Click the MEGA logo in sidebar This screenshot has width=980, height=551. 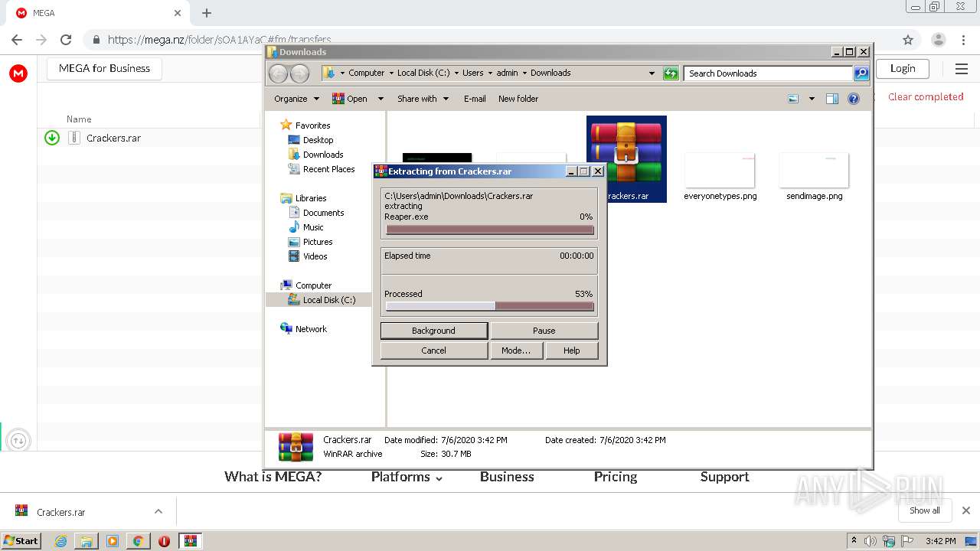(18, 73)
